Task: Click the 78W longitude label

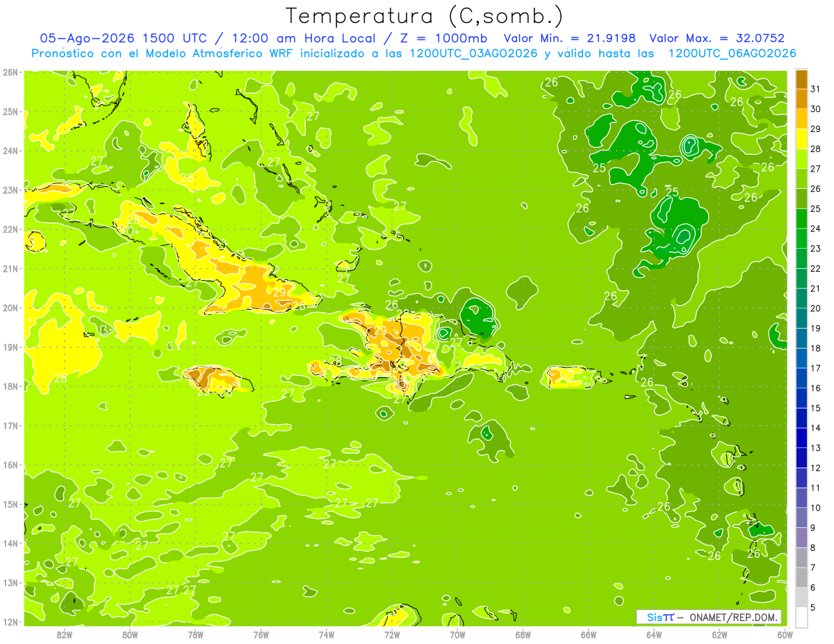Action: tap(195, 635)
